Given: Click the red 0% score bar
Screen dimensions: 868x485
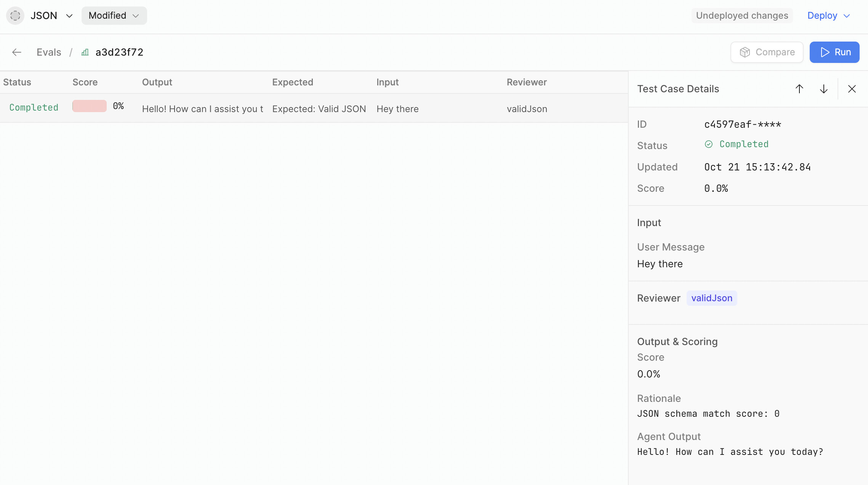Looking at the screenshot, I should click(90, 106).
